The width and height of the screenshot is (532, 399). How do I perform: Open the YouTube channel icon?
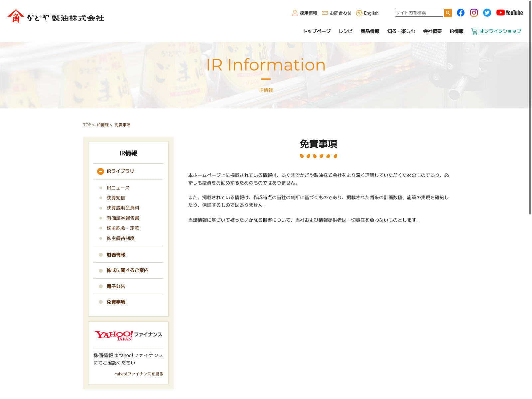pyautogui.click(x=509, y=13)
